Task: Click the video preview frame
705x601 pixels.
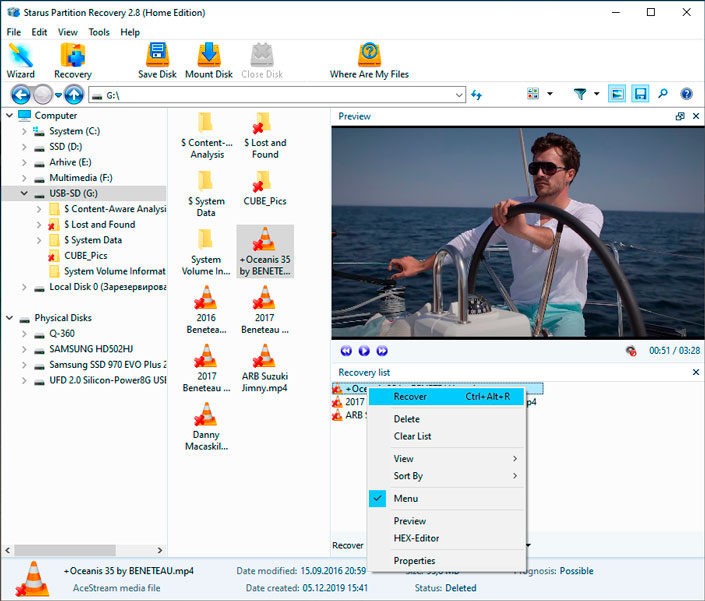Action: point(518,233)
